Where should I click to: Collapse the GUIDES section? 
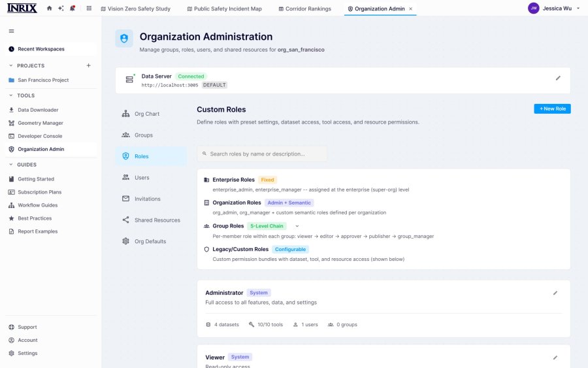coord(11,164)
